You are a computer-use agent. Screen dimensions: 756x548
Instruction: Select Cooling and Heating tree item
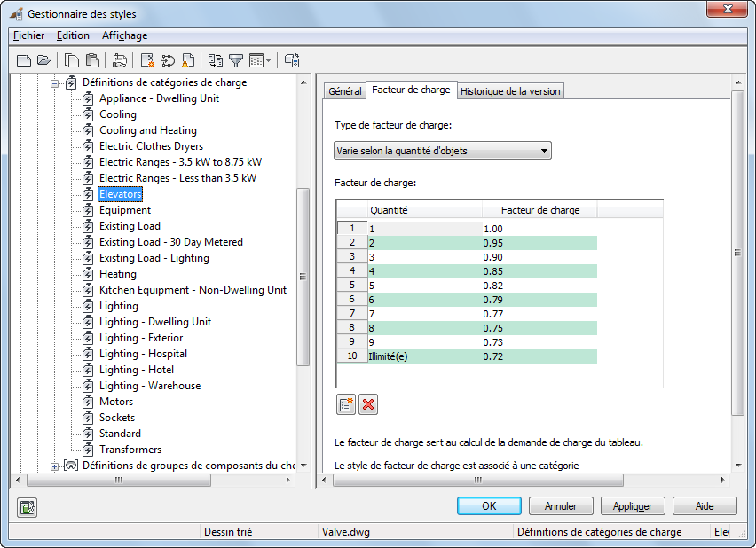click(147, 130)
